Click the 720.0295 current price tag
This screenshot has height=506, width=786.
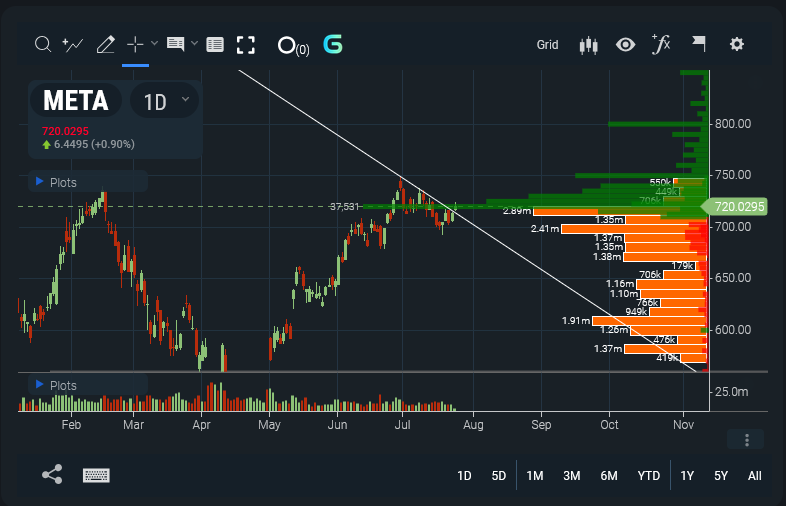735,207
